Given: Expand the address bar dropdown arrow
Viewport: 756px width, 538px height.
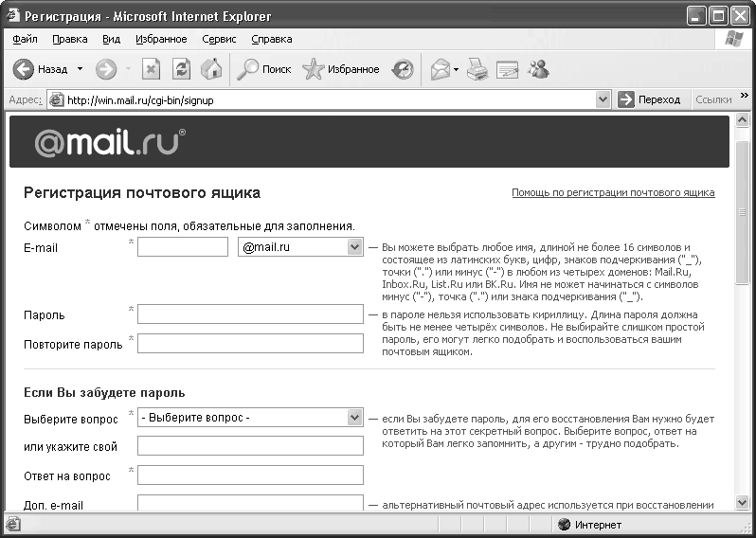Looking at the screenshot, I should [603, 99].
